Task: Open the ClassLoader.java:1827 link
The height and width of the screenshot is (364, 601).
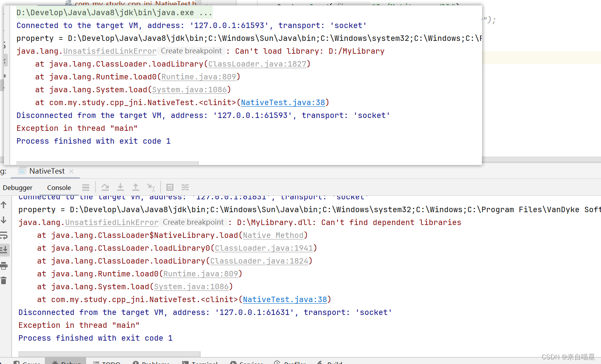Action: pyautogui.click(x=257, y=64)
